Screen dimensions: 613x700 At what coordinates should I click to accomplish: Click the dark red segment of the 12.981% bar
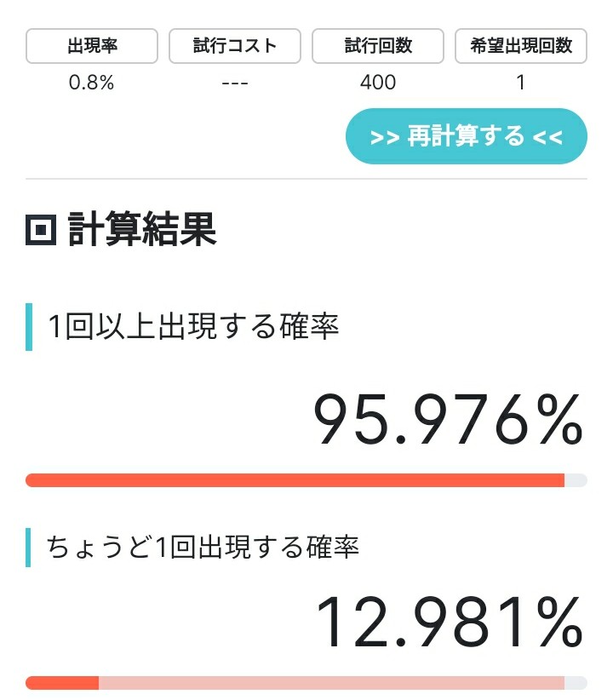coord(62,683)
